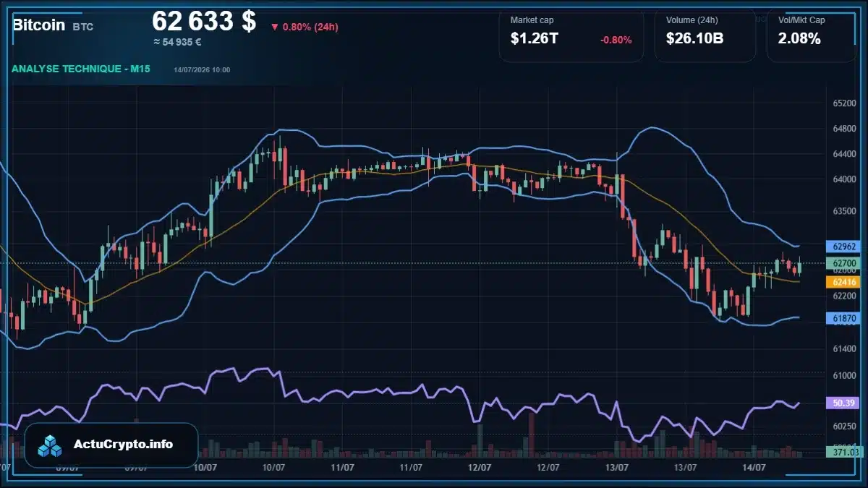This screenshot has height=488, width=868.
Task: Click the 62200 price axis label
Action: (844, 296)
